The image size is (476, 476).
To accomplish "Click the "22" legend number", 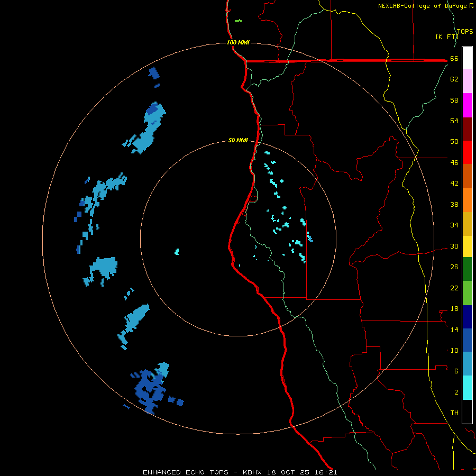I will pos(454,288).
